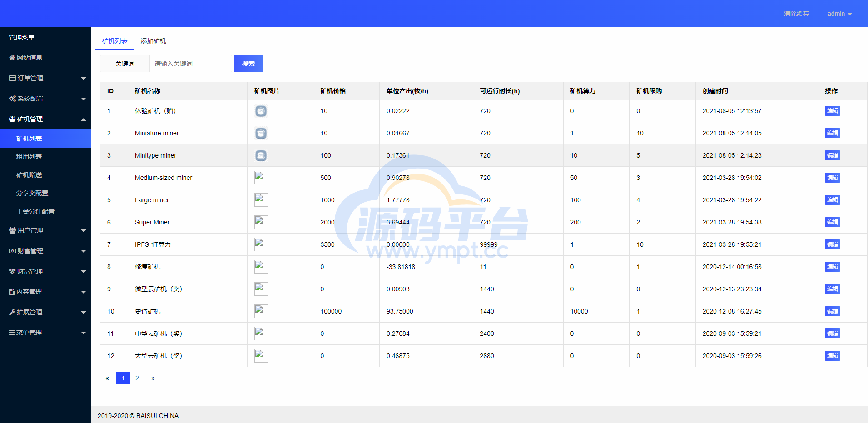The width and height of the screenshot is (868, 423).
Task: Open the admin user dropdown
Action: point(839,14)
